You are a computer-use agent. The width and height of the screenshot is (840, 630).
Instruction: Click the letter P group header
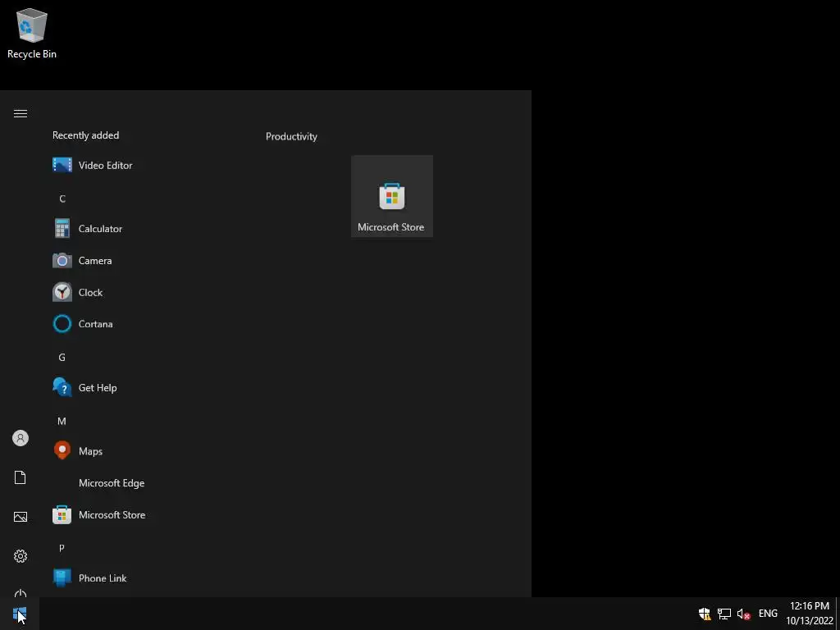click(x=62, y=548)
